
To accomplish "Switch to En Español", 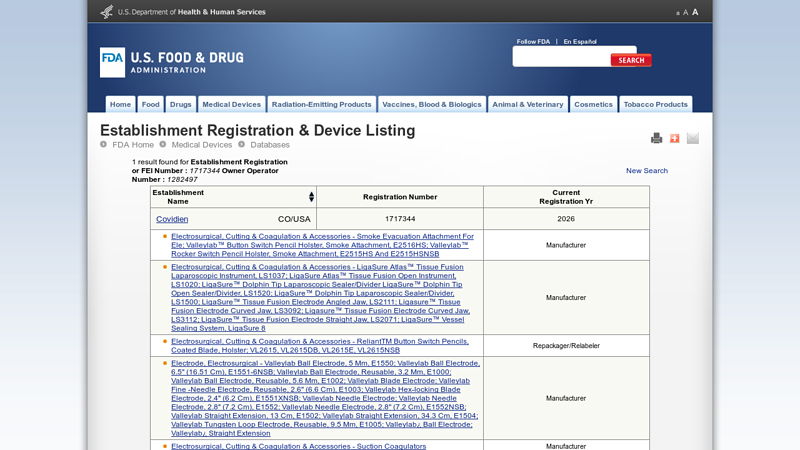I will pos(580,42).
